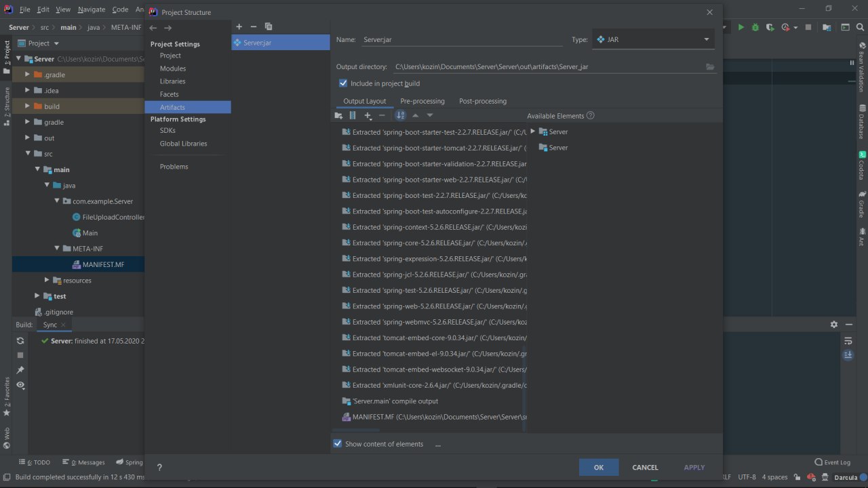The width and height of the screenshot is (868, 488).
Task: Open the Navigate menu
Action: (91, 9)
